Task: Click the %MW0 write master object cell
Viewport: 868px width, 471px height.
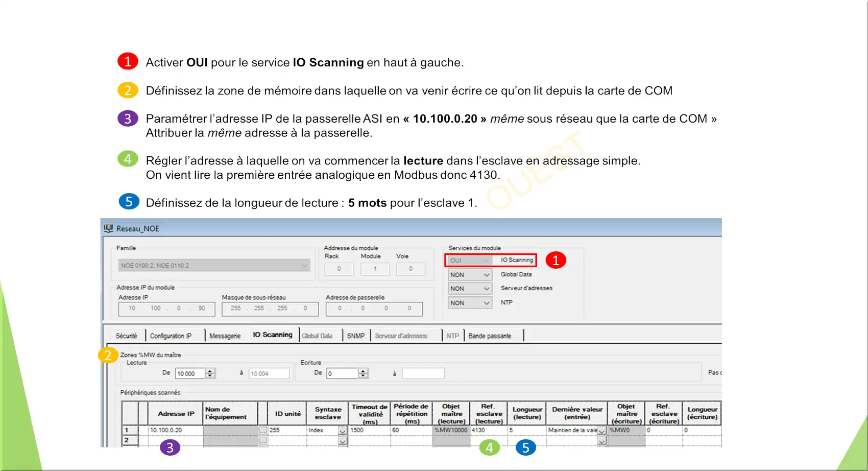Action: 626,430
